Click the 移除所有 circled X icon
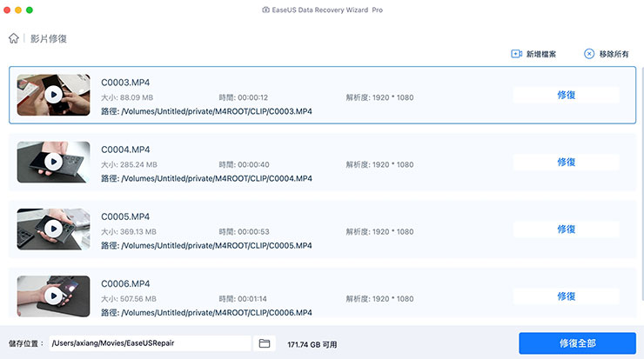 589,54
